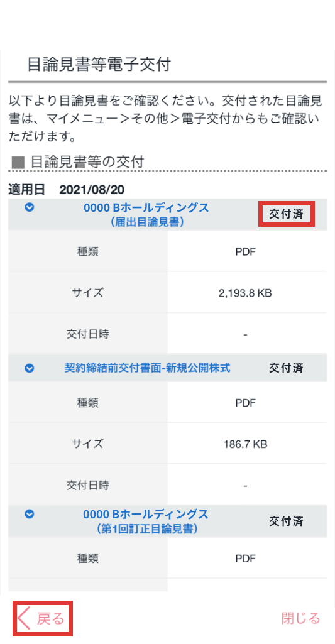Click PDF type value under 契約締結前交付書面
The width and height of the screenshot is (335, 644).
(x=245, y=403)
